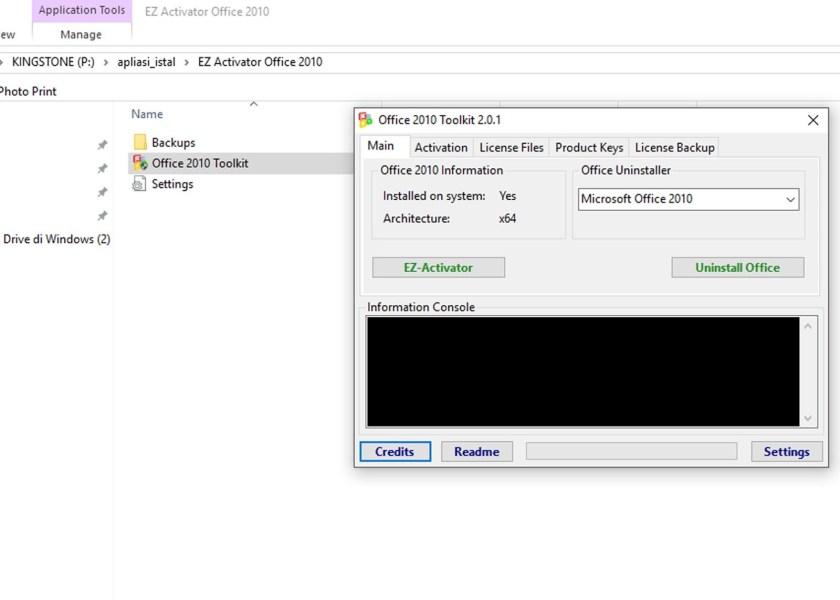
Task: Select the Application Tools ribbon tab
Action: [82, 10]
